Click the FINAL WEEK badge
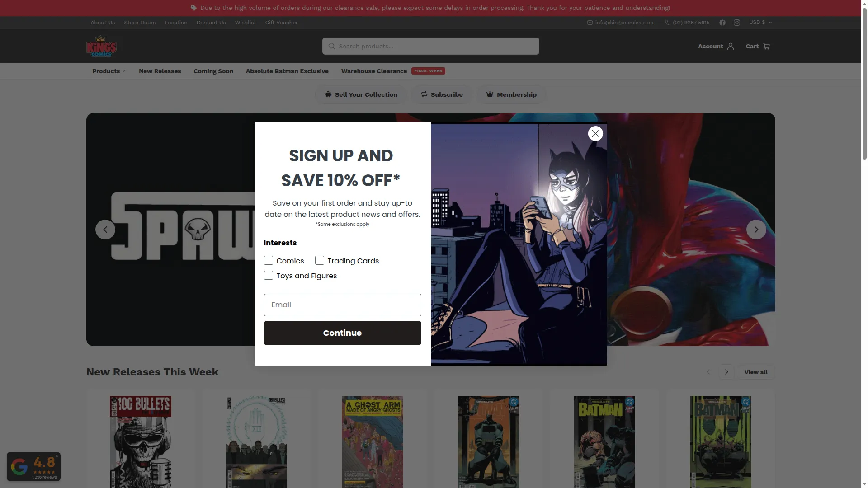The width and height of the screenshot is (868, 488). [428, 71]
